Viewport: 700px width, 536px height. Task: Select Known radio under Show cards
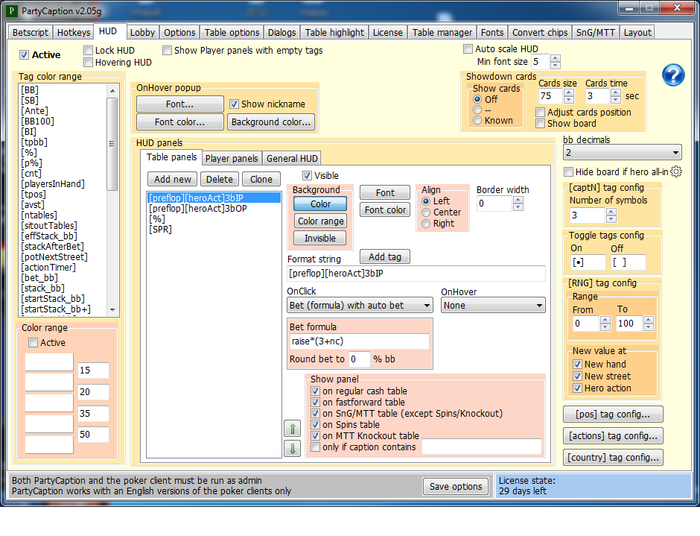pyautogui.click(x=478, y=120)
